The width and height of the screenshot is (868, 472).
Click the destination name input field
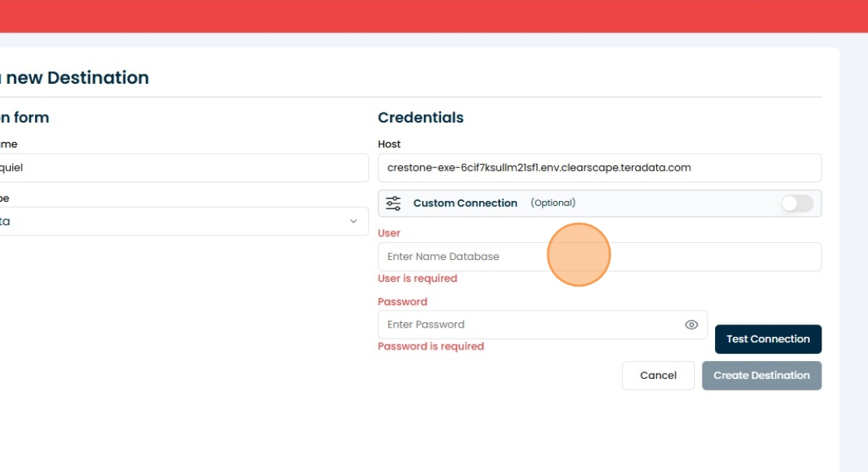click(x=179, y=168)
